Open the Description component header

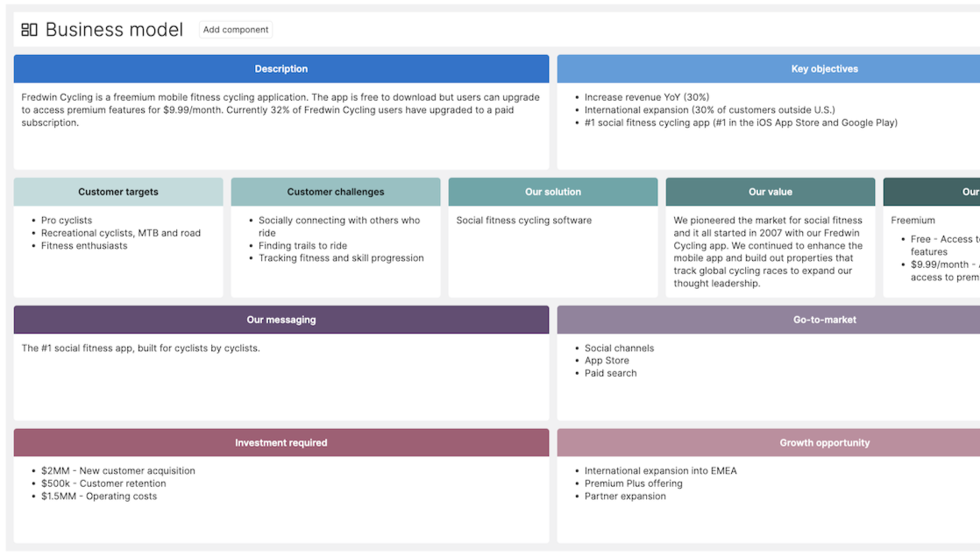click(281, 68)
